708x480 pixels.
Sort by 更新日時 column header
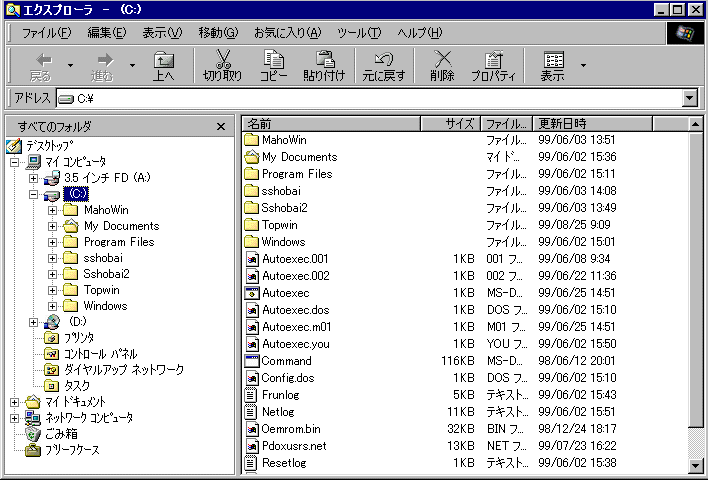[592, 123]
